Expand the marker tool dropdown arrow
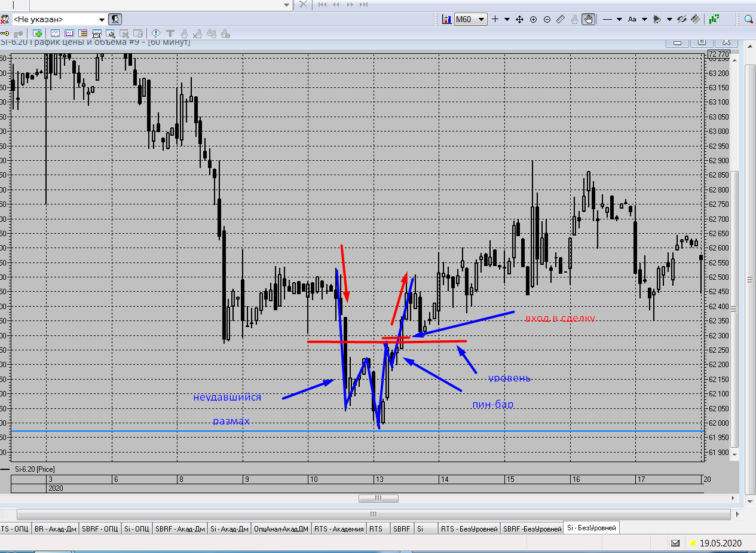The width and height of the screenshot is (756, 553). tap(669, 19)
